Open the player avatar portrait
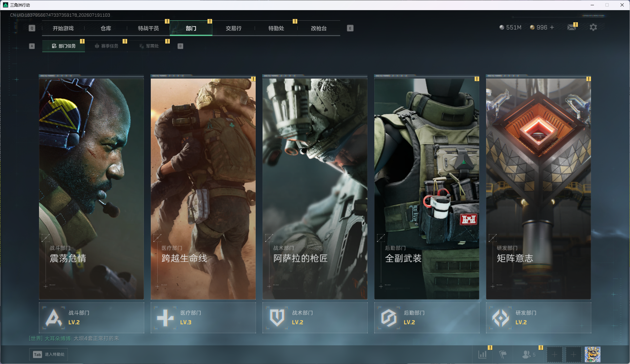Screen dimensions: 630x364 (593, 355)
